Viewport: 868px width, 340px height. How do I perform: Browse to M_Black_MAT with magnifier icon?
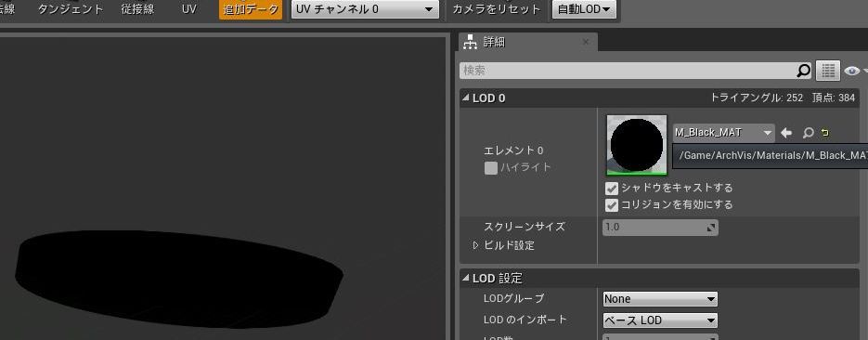[809, 133]
